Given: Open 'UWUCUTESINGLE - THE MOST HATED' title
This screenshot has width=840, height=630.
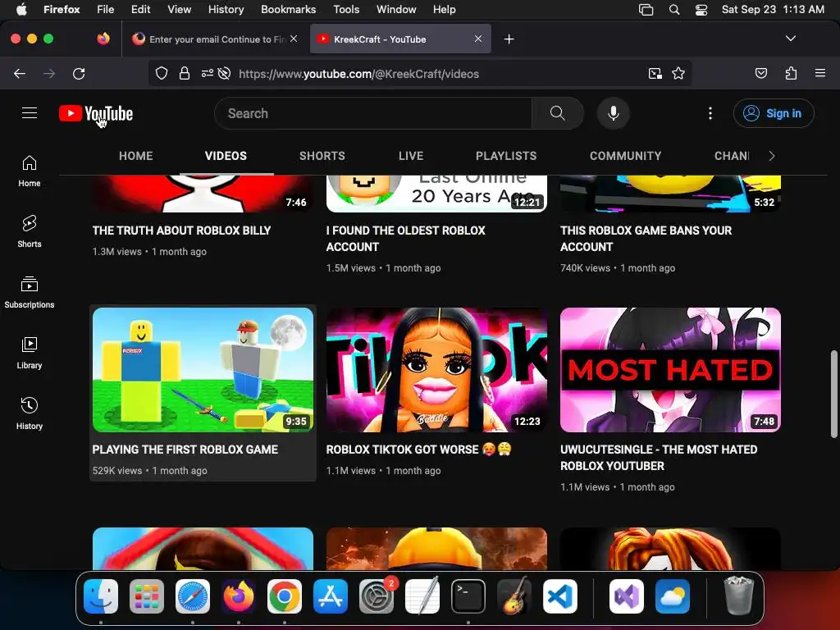Looking at the screenshot, I should click(x=659, y=458).
